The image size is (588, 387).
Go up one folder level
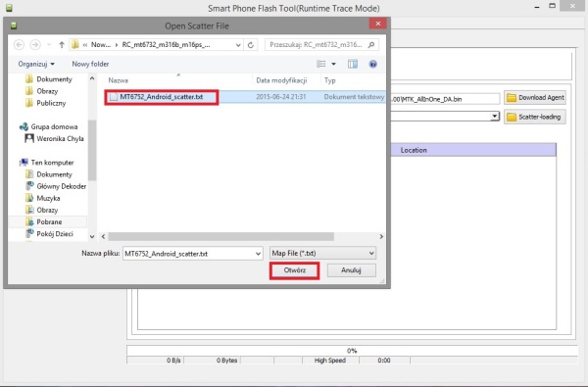(x=62, y=45)
